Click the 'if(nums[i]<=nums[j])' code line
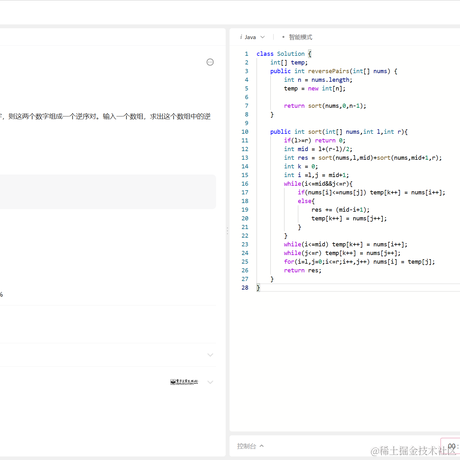Viewport: 460px width, 460px height. click(371, 192)
